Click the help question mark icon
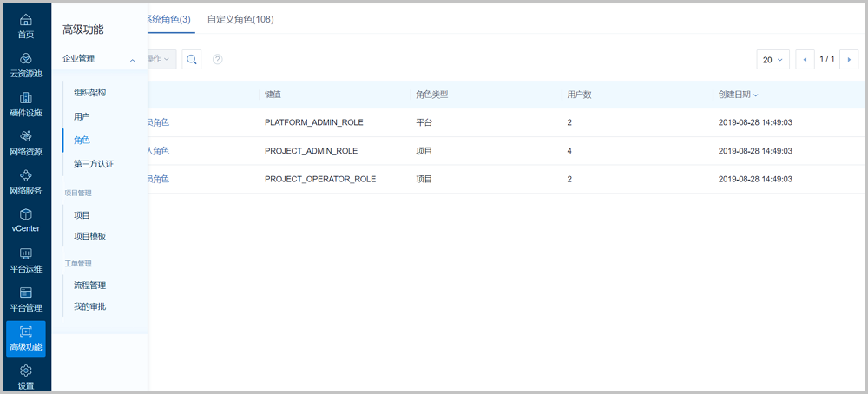This screenshot has width=868, height=394. (218, 59)
